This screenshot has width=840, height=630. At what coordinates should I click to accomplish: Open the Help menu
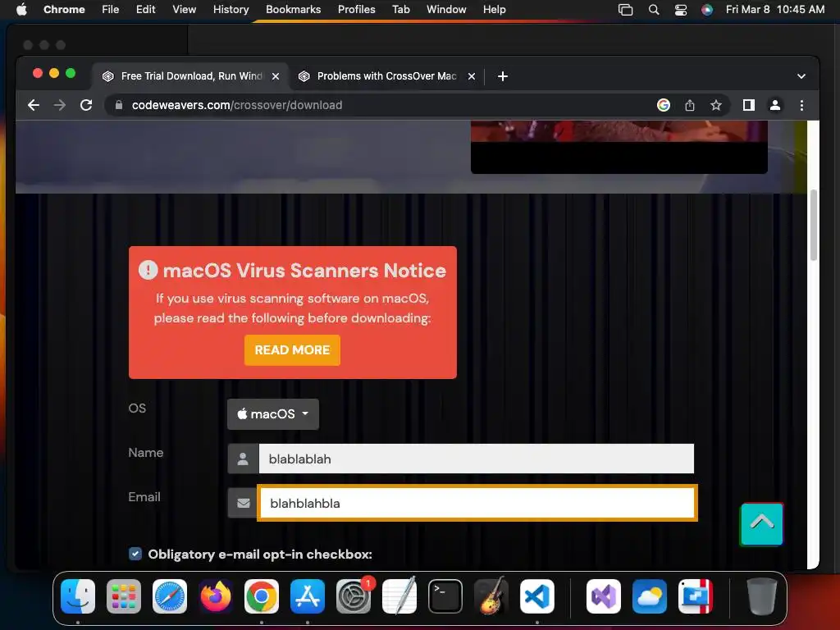494,9
